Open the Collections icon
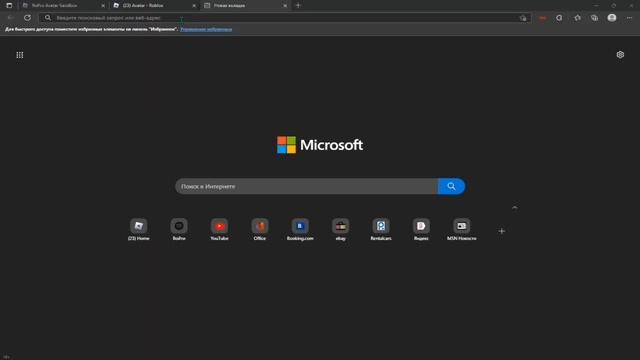The height and width of the screenshot is (360, 640). [594, 18]
